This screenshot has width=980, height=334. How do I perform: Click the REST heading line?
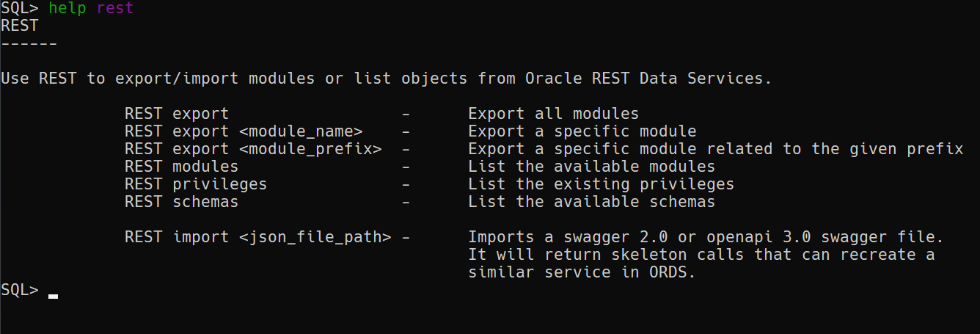20,26
